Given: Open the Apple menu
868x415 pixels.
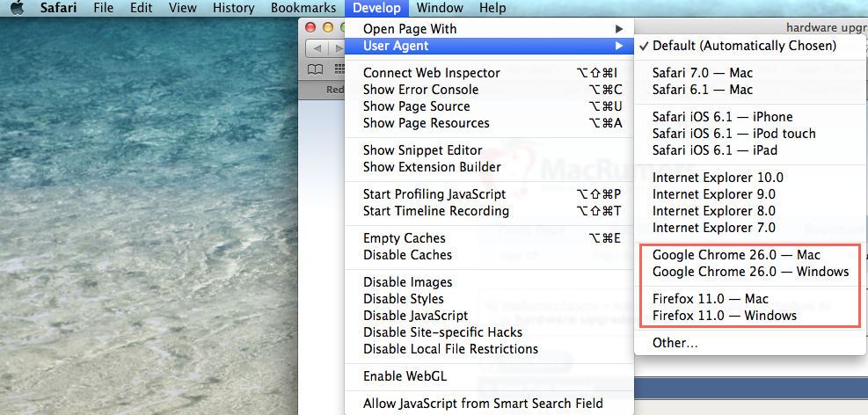Looking at the screenshot, I should 18,8.
